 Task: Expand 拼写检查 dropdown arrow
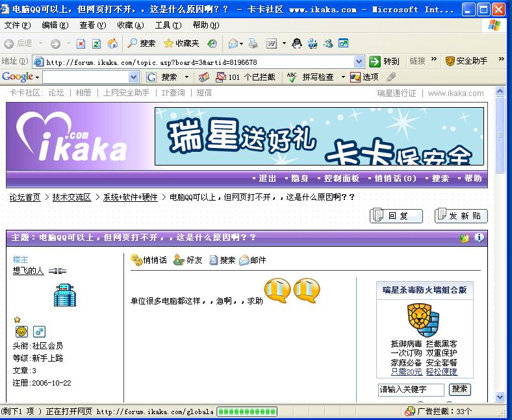tap(343, 77)
